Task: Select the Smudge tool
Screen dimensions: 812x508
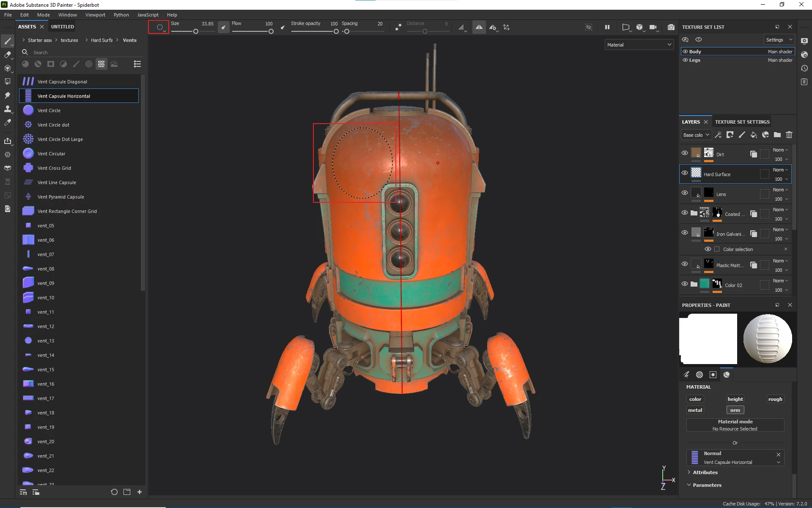Action: 7,95
